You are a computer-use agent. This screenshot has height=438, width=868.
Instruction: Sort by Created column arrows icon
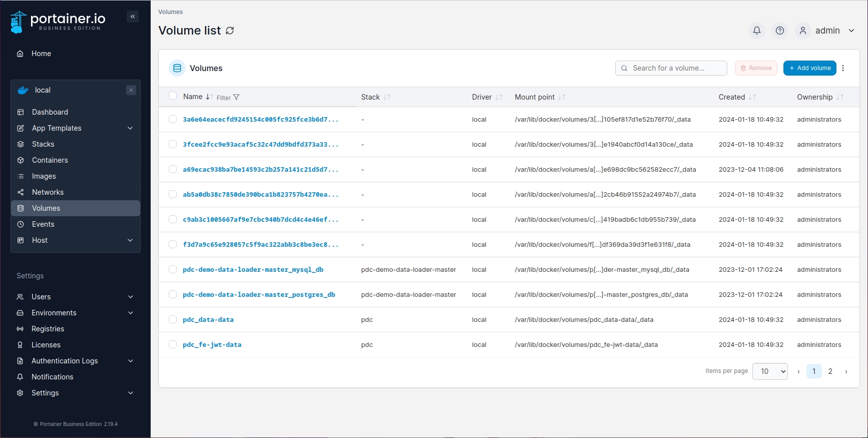(x=752, y=97)
